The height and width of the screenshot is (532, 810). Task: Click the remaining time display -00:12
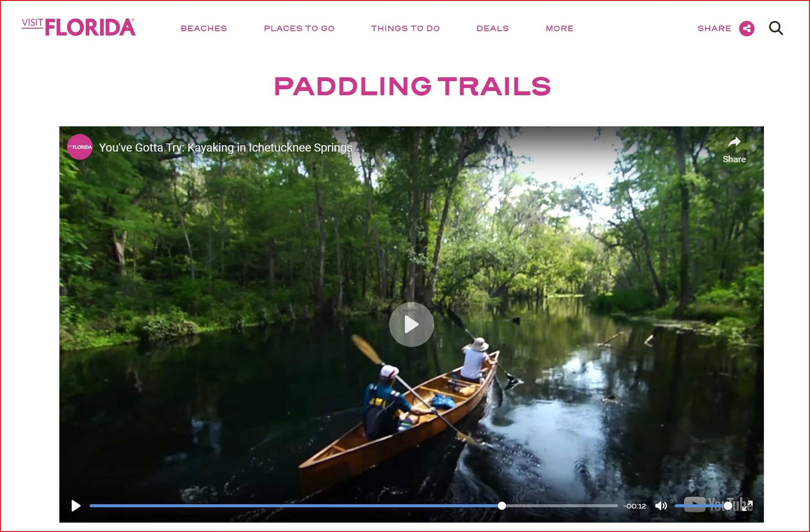[635, 506]
